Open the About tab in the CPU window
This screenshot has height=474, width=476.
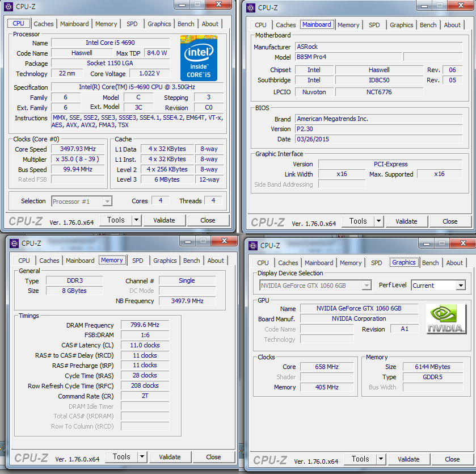(210, 24)
